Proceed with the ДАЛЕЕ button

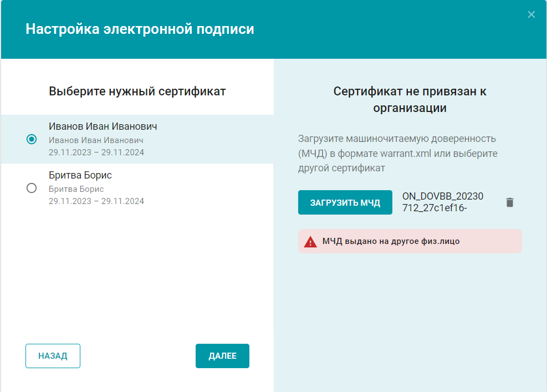222,356
